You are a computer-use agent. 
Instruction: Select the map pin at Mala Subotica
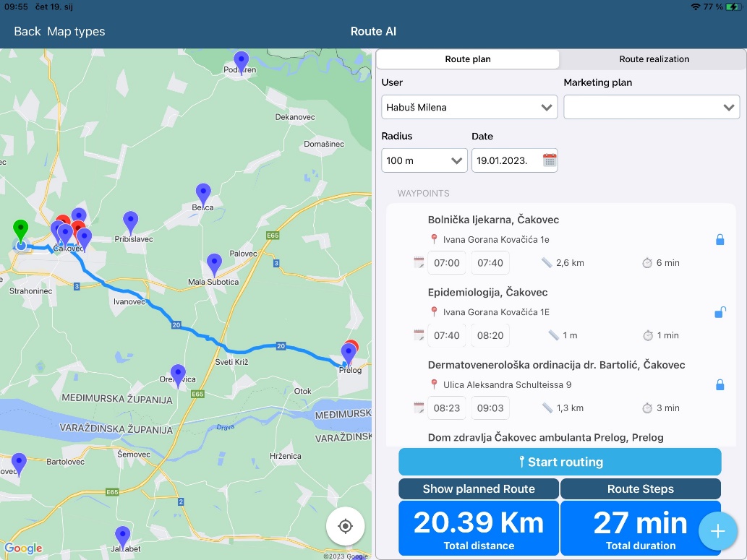coord(214,264)
